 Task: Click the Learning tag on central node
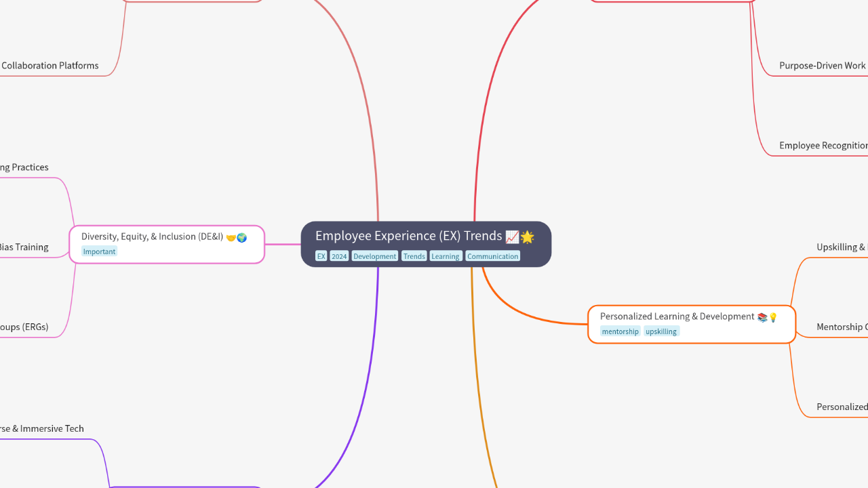coord(446,256)
